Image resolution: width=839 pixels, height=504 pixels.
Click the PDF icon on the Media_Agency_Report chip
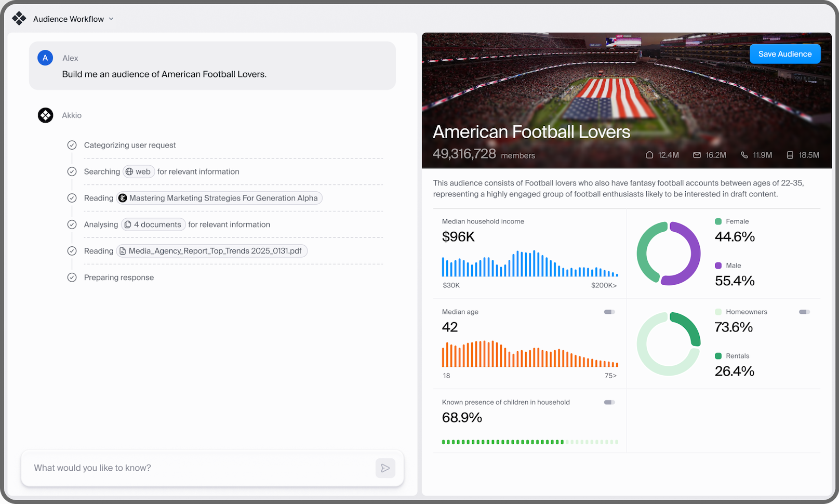coord(123,250)
